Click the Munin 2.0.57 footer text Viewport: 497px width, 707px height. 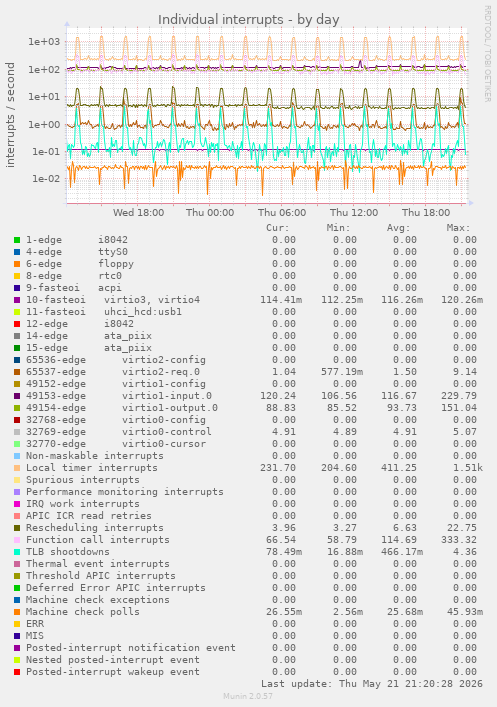tap(248, 696)
